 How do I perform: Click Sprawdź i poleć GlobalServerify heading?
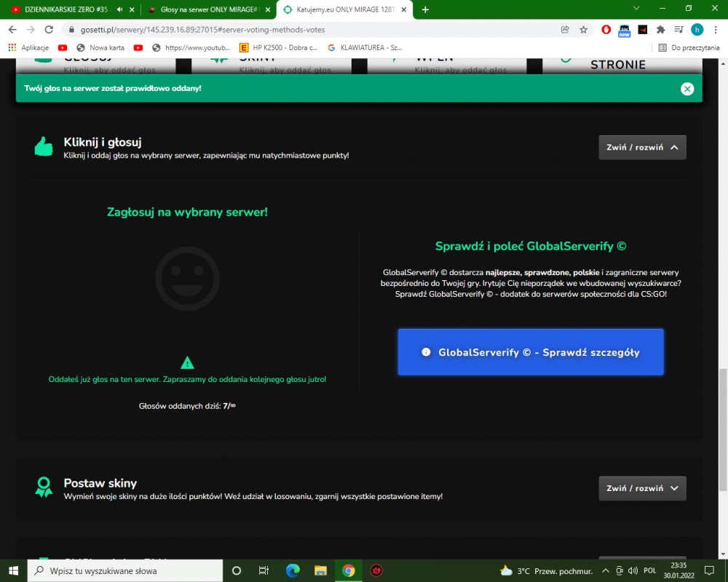pyautogui.click(x=531, y=246)
